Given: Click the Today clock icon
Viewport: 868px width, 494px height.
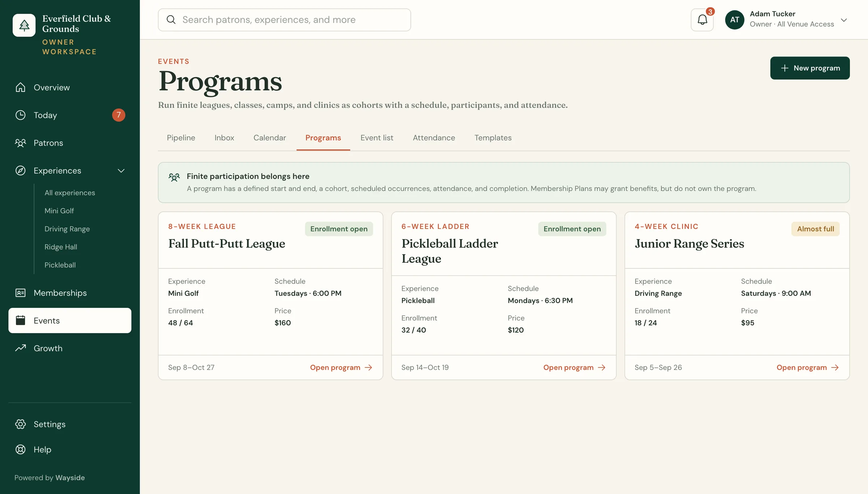Looking at the screenshot, I should 21,115.
